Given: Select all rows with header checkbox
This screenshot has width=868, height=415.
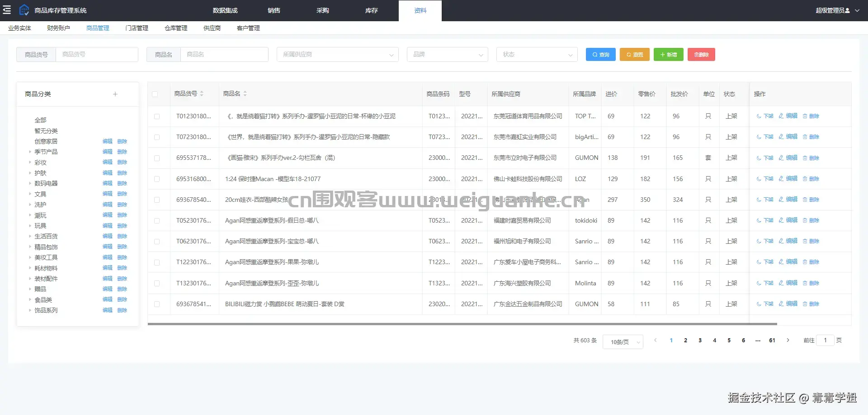Looking at the screenshot, I should pos(155,94).
